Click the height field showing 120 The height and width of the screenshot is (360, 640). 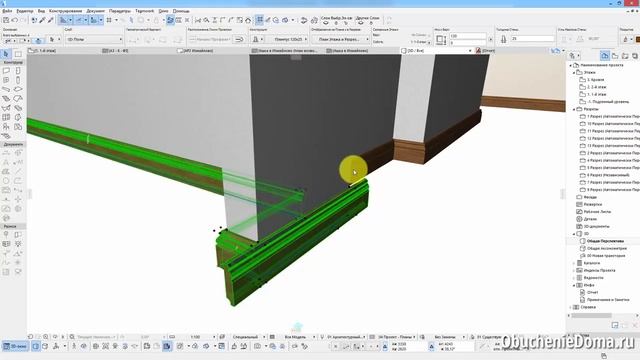[x=468, y=36]
